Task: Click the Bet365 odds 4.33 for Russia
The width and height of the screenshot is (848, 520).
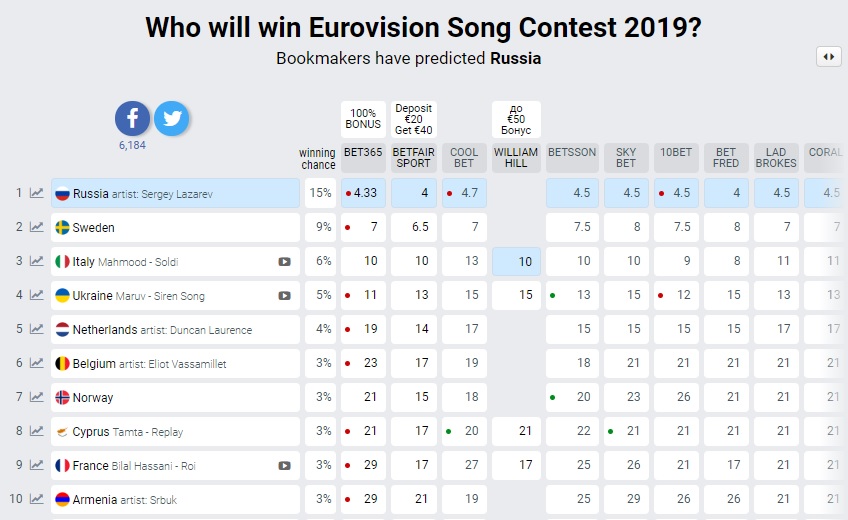Action: [363, 193]
